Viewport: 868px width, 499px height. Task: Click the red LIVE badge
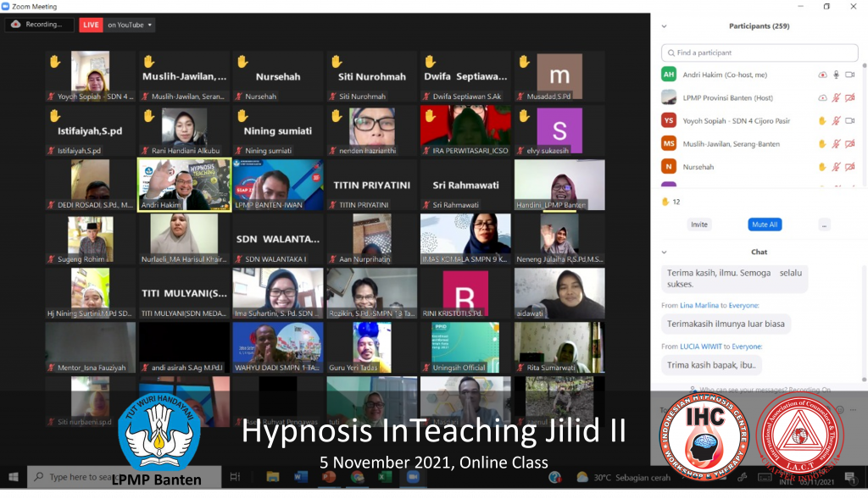[91, 25]
